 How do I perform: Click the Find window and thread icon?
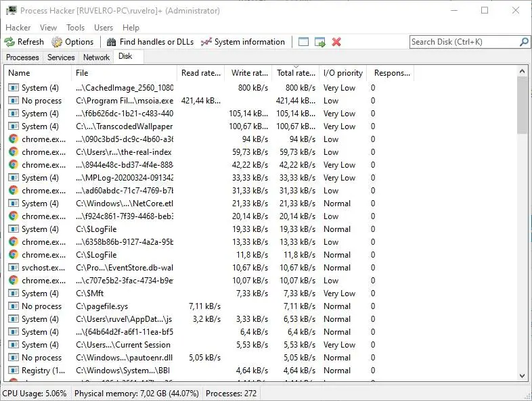point(320,42)
